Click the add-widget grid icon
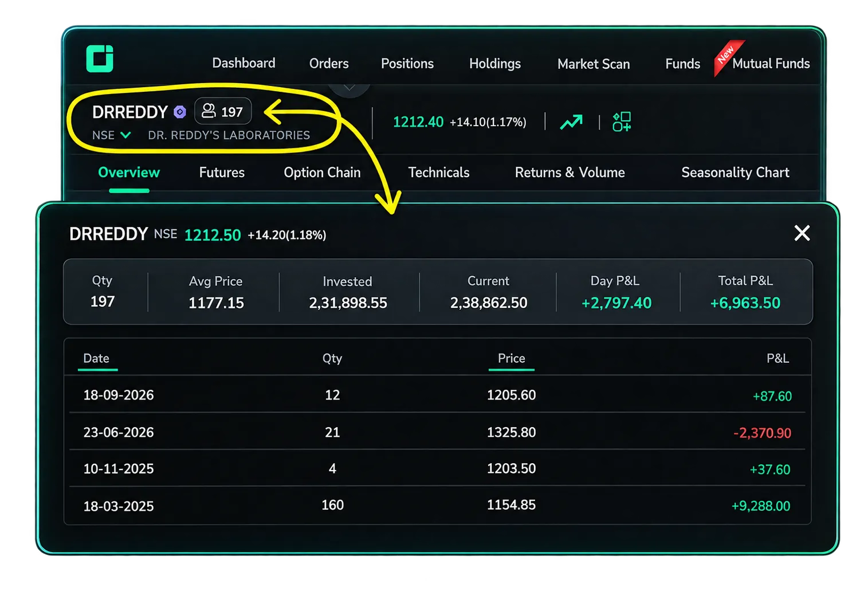Viewport: 868px width, 595px height. [622, 122]
